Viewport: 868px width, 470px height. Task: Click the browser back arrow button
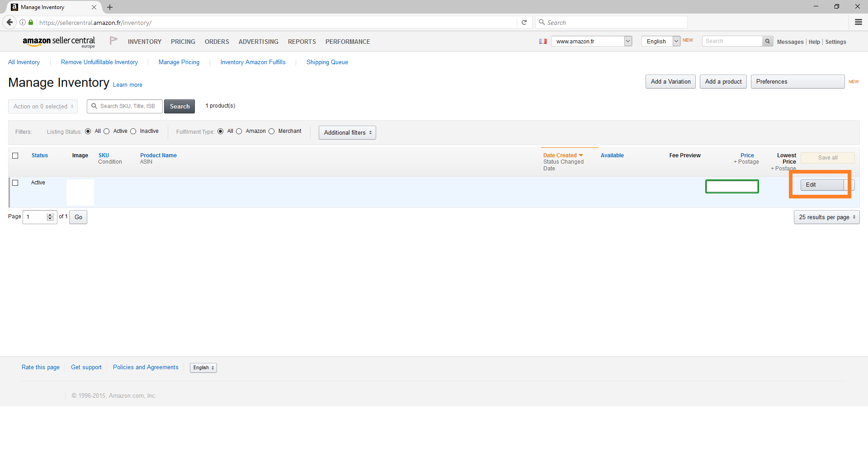pos(9,22)
